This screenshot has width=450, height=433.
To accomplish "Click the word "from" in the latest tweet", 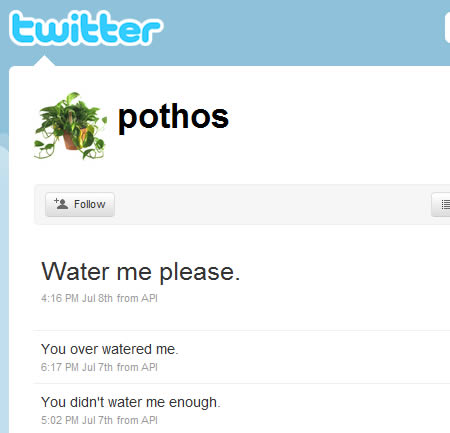I will (127, 298).
